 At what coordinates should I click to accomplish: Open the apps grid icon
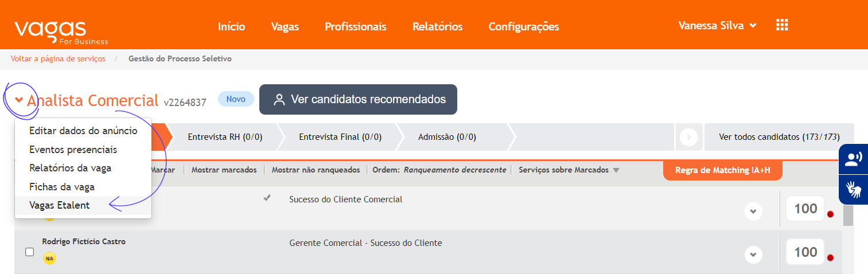[781, 25]
